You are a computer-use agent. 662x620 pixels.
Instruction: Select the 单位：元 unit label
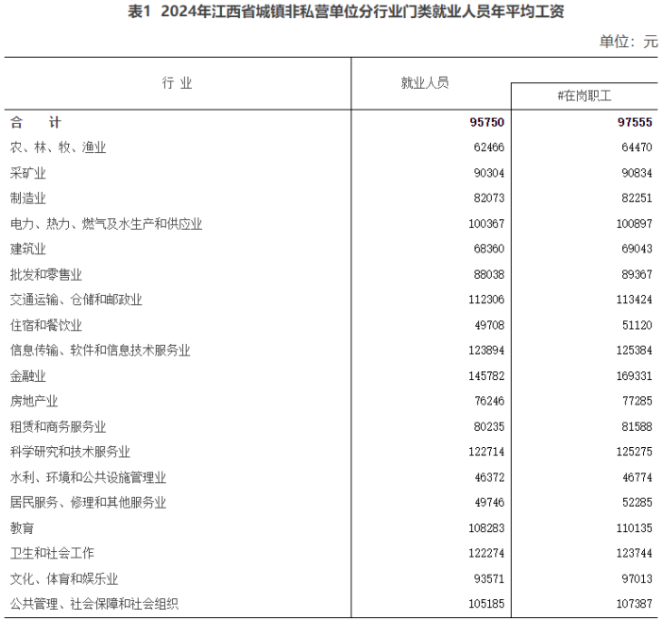(629, 41)
